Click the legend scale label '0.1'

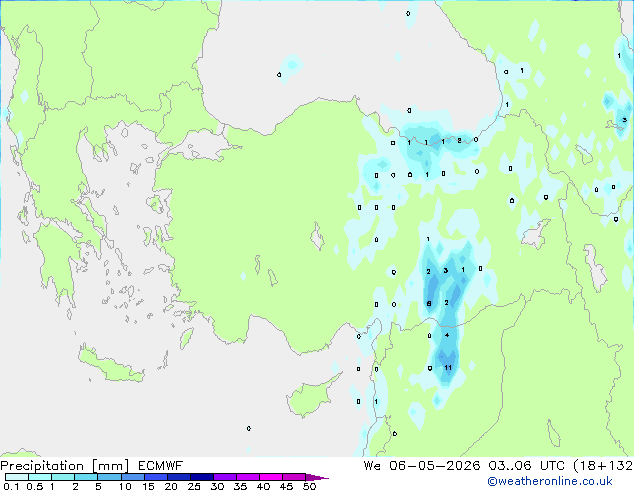point(10,486)
